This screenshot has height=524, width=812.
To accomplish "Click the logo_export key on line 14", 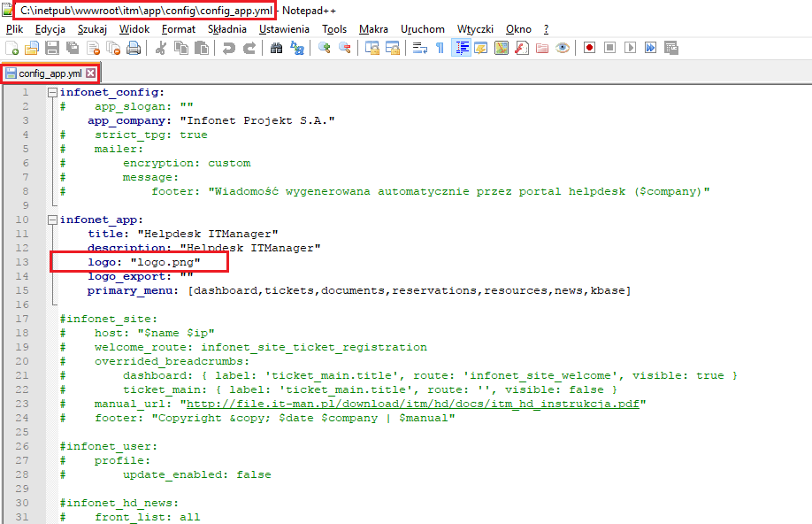I will (x=126, y=276).
